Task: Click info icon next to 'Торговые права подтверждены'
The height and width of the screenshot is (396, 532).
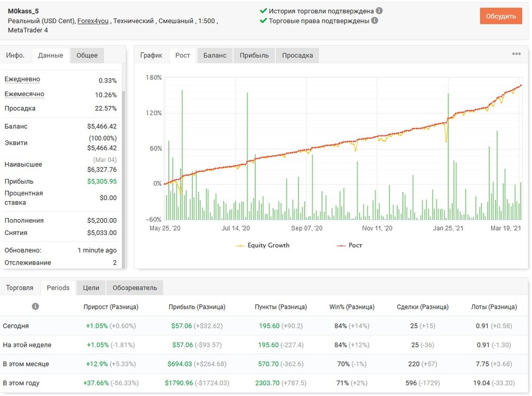Action: tap(375, 21)
